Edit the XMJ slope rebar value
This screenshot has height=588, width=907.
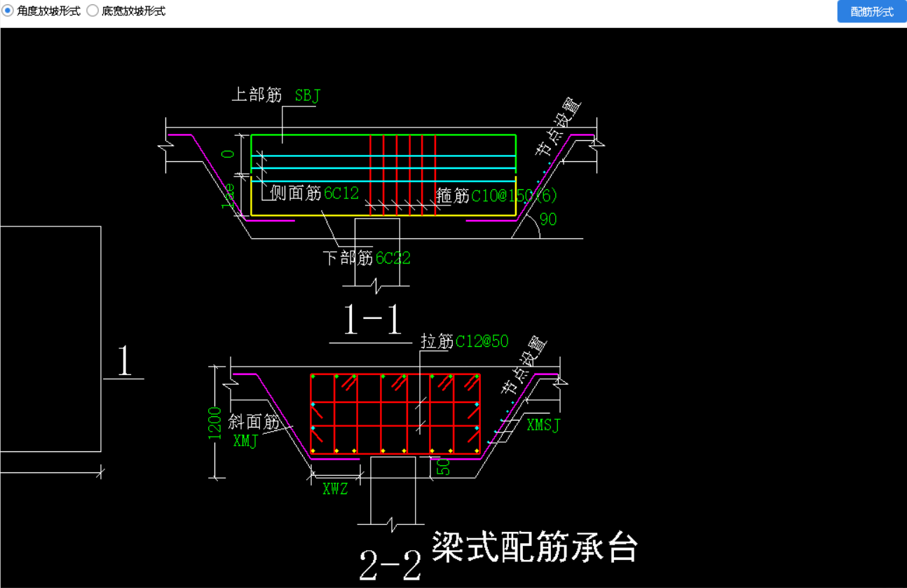pyautogui.click(x=245, y=441)
